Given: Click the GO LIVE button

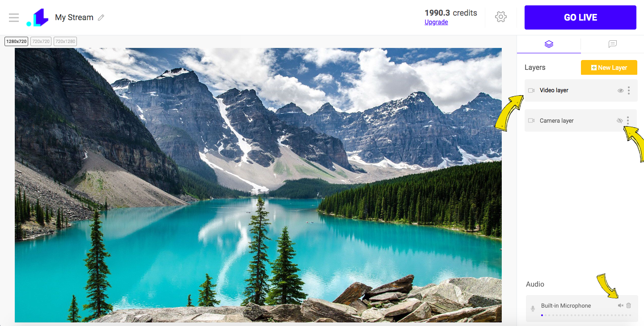Looking at the screenshot, I should 580,17.
